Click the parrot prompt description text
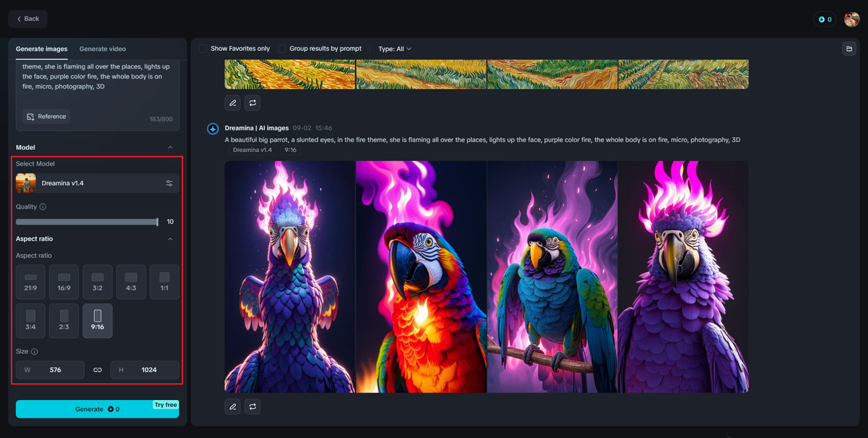 point(482,140)
